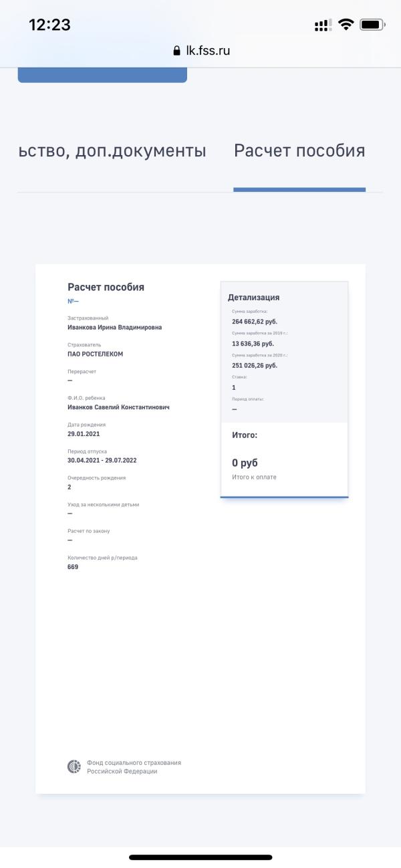Tap the cellular signal bars icon

(323, 25)
